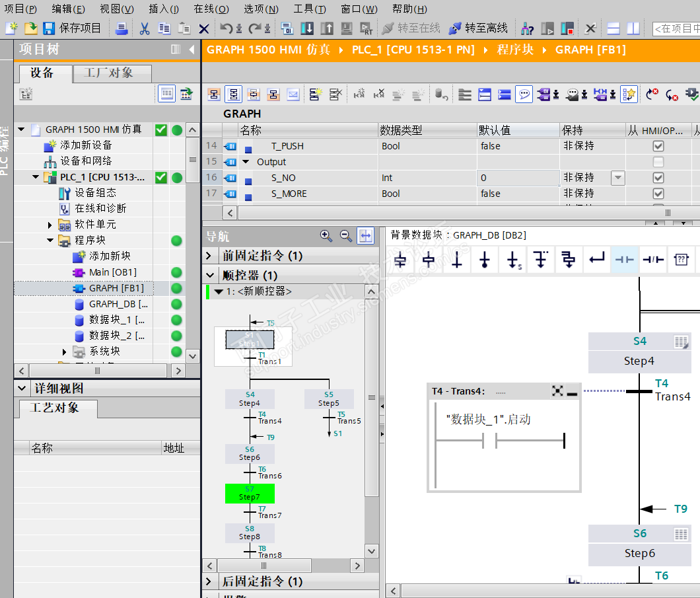Open 项目(P) menu
Viewport: 700px width, 598px height.
click(20, 9)
